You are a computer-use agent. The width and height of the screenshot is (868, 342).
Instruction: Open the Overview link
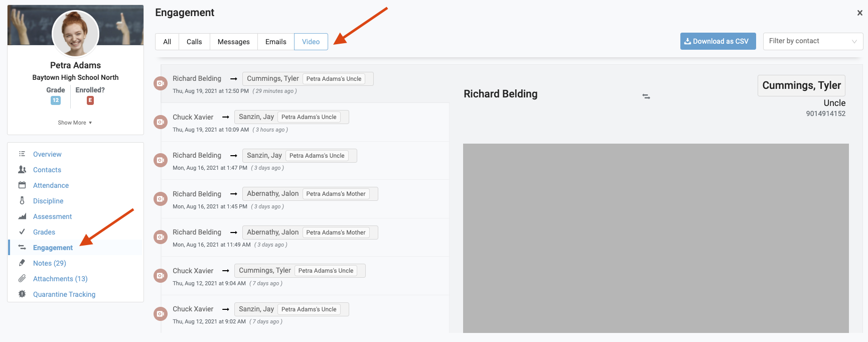click(47, 154)
